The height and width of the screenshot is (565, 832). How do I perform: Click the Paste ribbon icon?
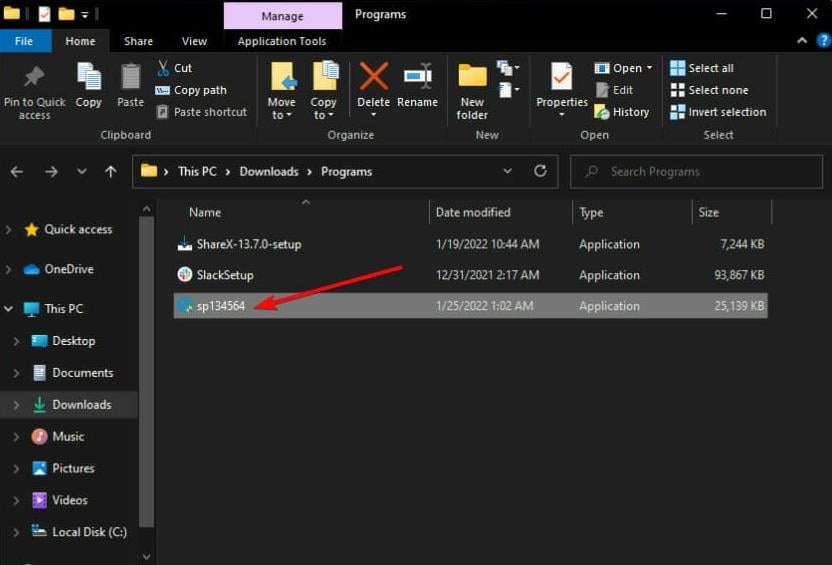coord(130,77)
